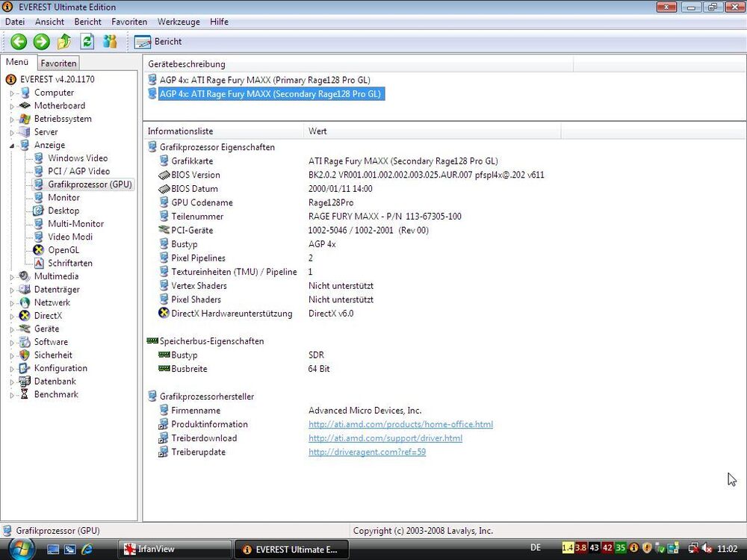747x560 pixels.
Task: Expand the Benchmark category arrow
Action: [12, 395]
